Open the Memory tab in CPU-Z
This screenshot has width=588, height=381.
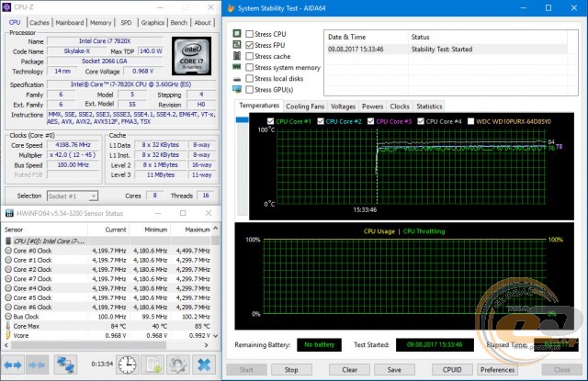coord(100,22)
